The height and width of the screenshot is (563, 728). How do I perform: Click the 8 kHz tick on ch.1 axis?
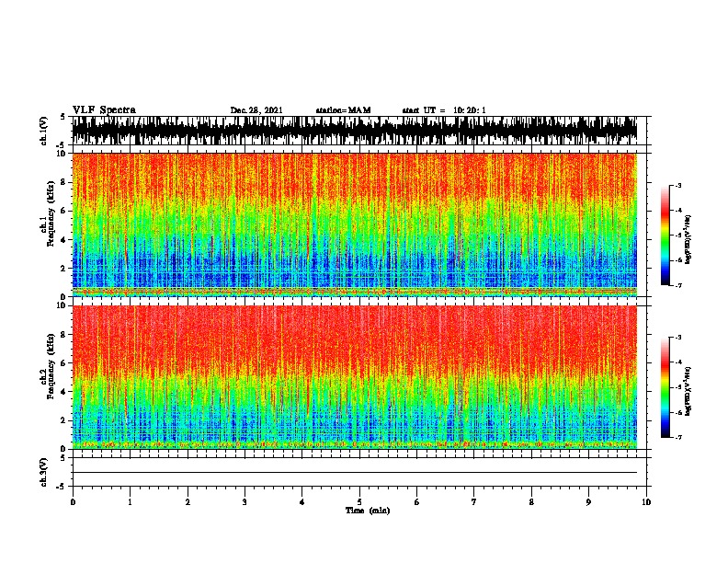(x=63, y=182)
